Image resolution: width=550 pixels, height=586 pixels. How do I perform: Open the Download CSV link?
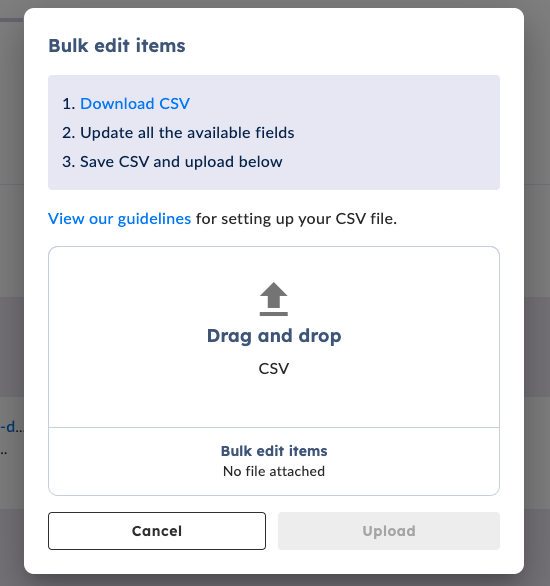(135, 104)
